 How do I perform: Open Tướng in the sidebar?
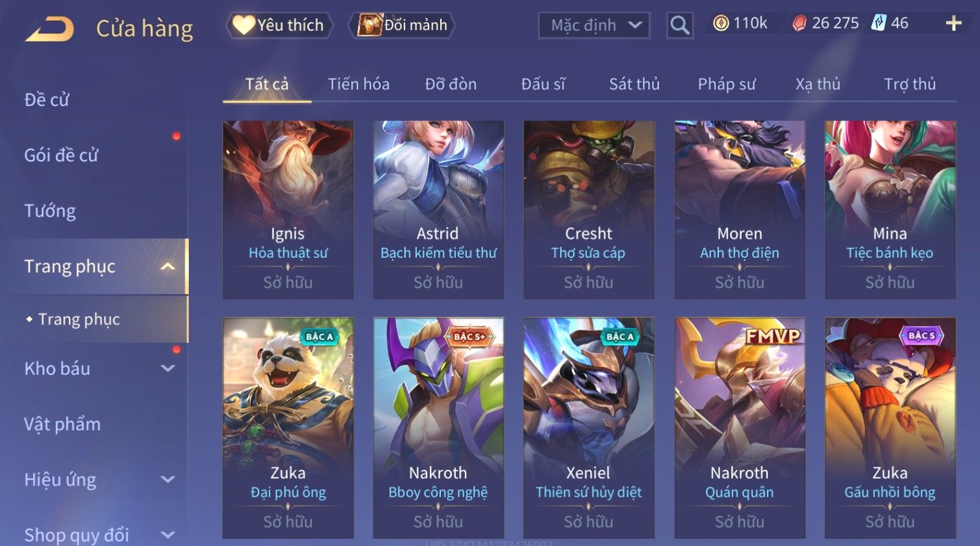pyautogui.click(x=50, y=211)
